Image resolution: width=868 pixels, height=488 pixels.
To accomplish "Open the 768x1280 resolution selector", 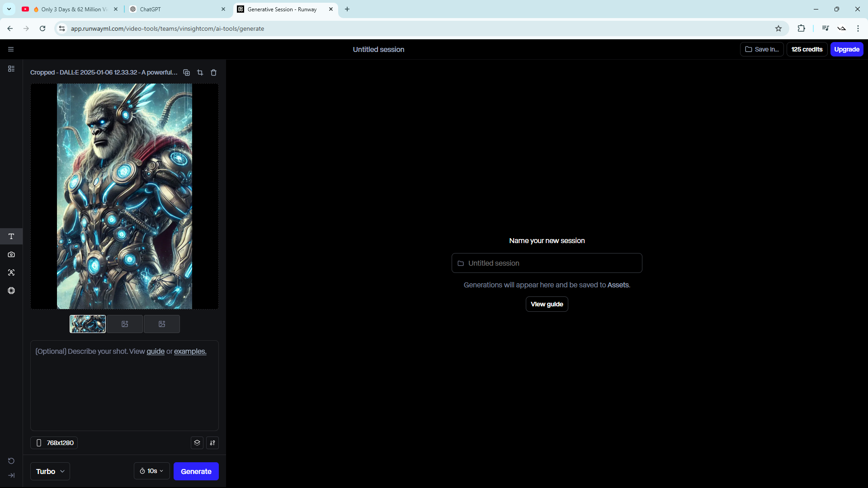I will click(x=54, y=443).
